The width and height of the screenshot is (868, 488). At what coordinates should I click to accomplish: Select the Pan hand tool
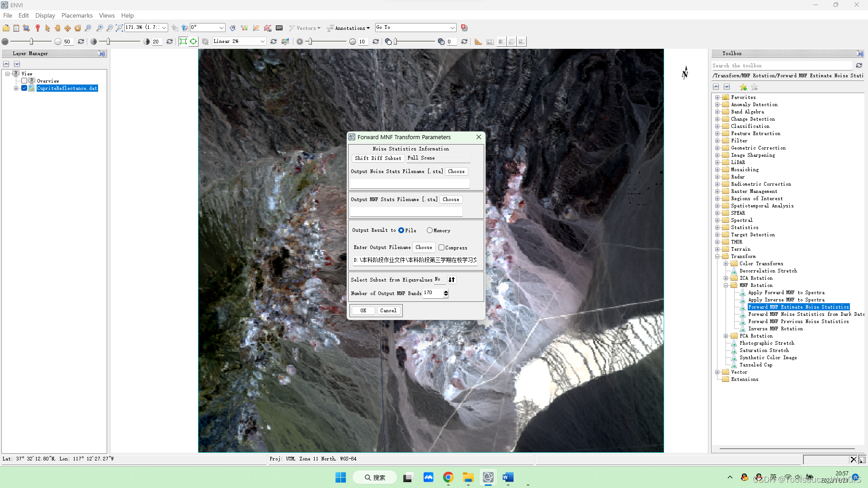click(57, 28)
